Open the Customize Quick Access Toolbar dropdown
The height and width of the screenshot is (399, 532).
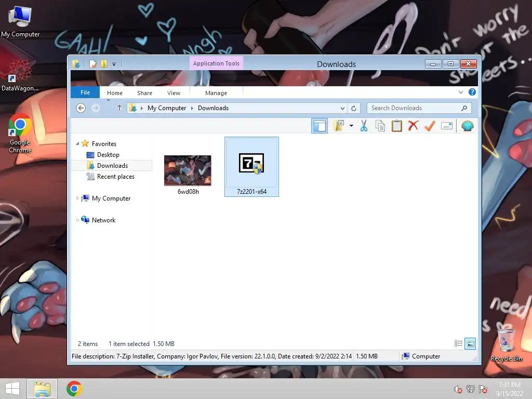(x=114, y=64)
